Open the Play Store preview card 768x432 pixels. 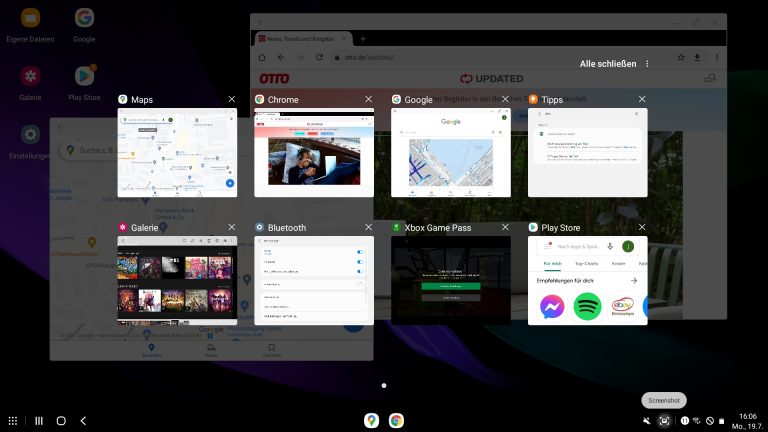(588, 280)
